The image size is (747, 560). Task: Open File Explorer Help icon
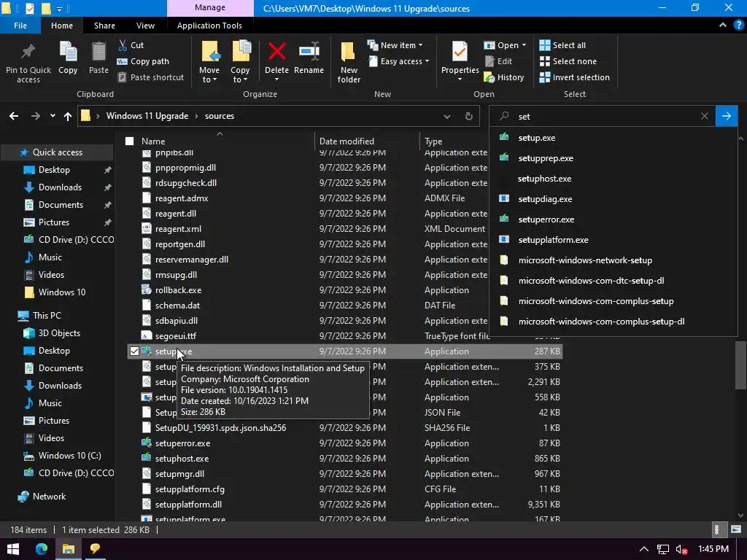tap(739, 26)
